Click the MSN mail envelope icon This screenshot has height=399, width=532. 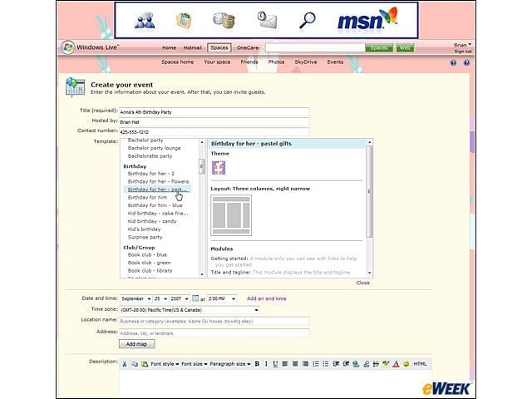coord(267,20)
